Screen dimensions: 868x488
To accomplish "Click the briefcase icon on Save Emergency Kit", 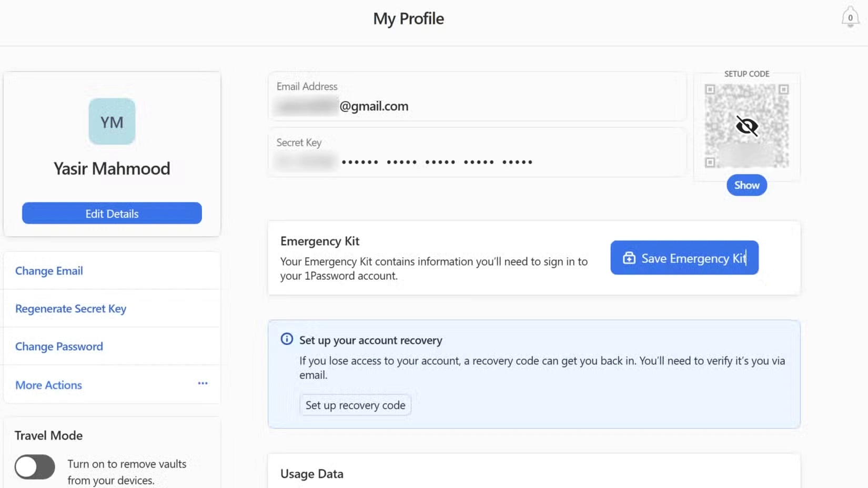I will point(628,258).
